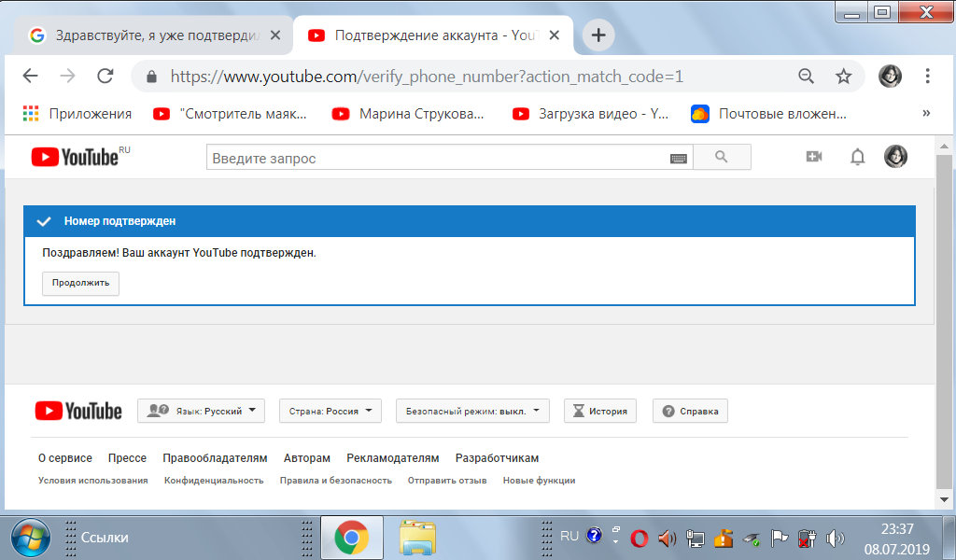
Task: Open Условия использования link
Action: coord(93,480)
